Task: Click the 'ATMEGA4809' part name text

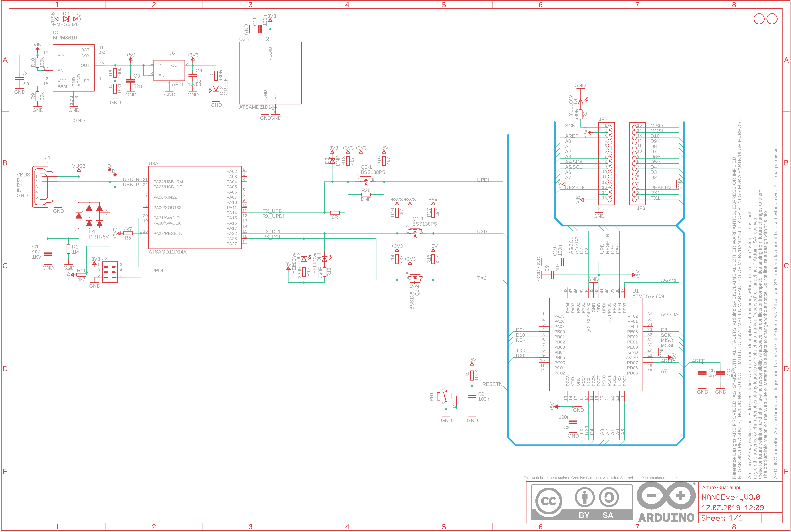Action: pyautogui.click(x=648, y=296)
